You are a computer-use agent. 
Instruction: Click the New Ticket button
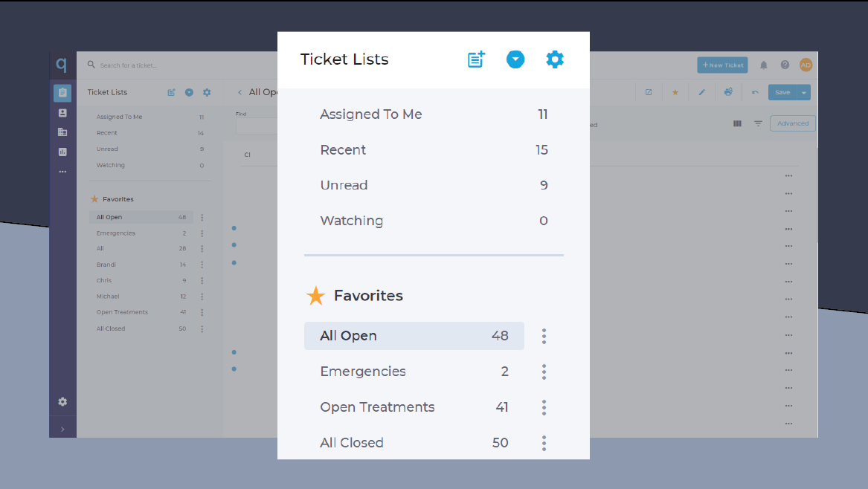click(x=722, y=65)
